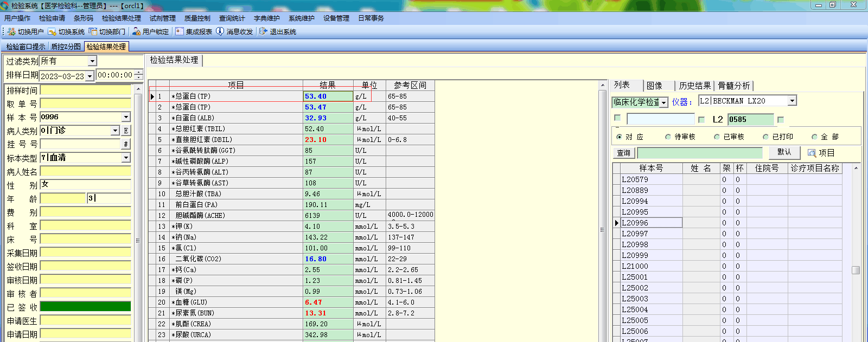Switch to the 质控Z分图 tab

[66, 47]
